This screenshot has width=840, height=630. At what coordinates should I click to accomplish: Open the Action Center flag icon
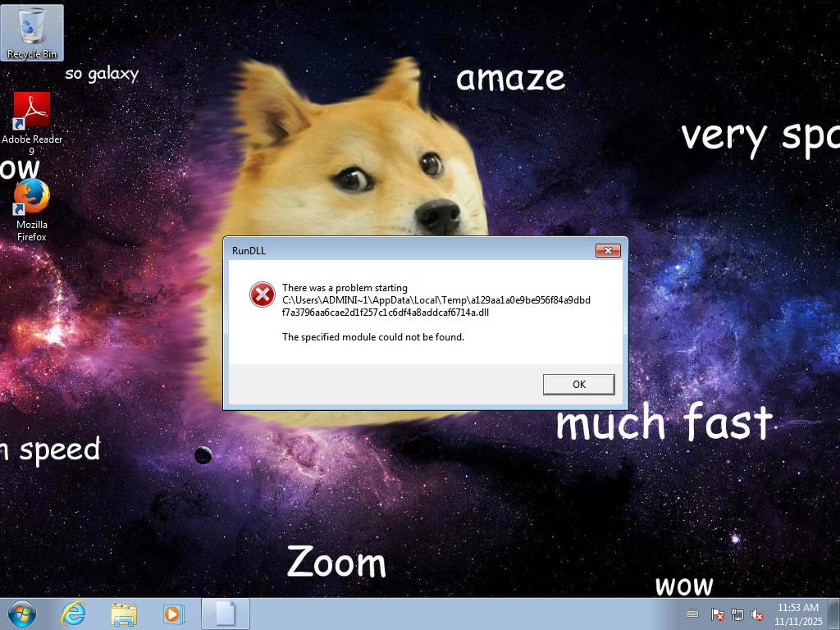point(717,614)
